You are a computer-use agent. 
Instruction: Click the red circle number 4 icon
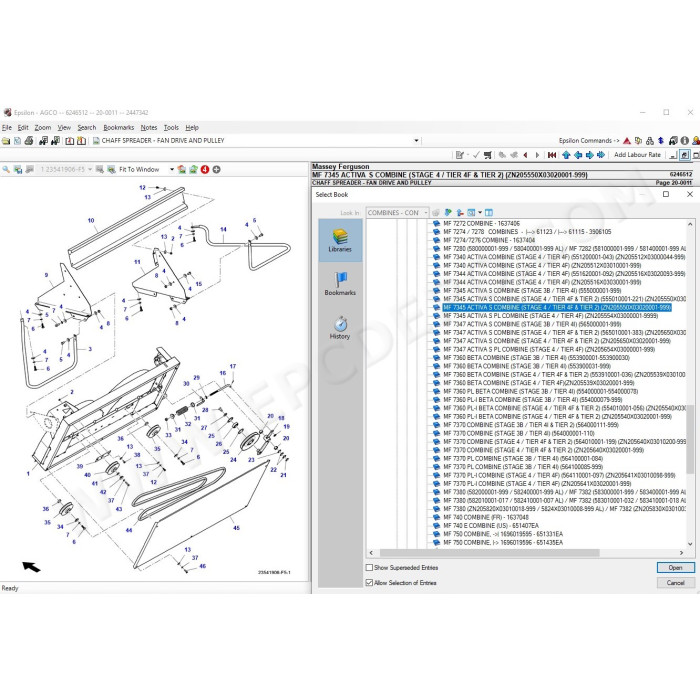(205, 170)
